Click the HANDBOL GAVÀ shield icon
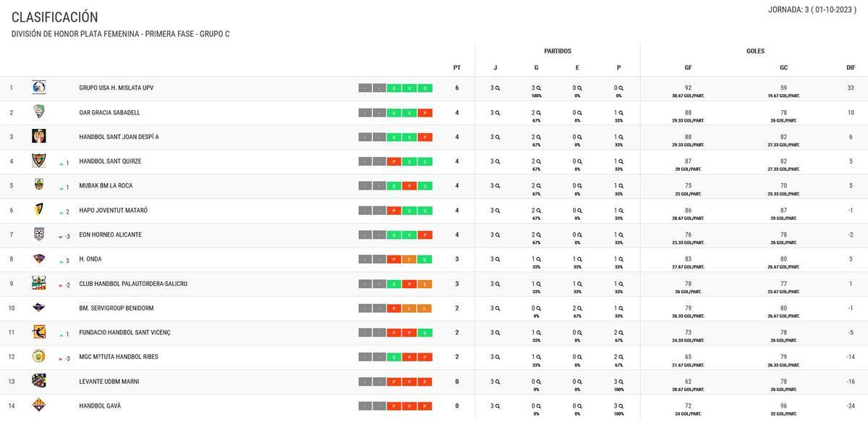This screenshot has width=868, height=425. click(x=39, y=405)
